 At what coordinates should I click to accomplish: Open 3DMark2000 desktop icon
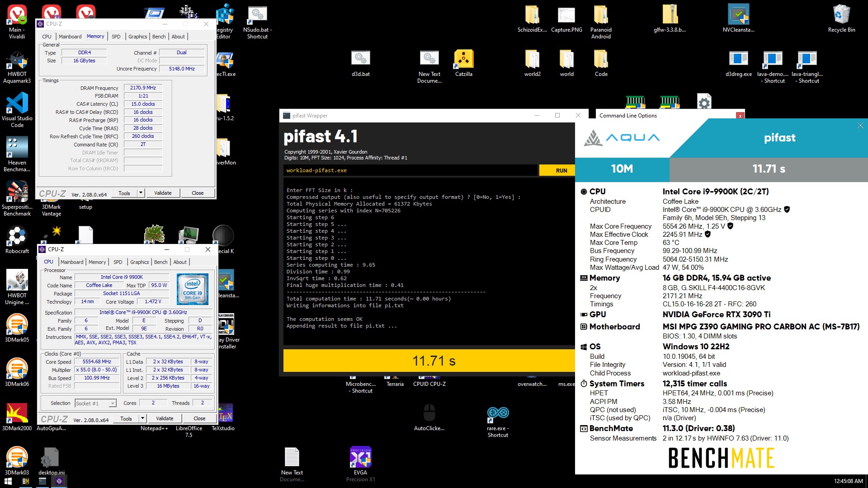point(17,417)
